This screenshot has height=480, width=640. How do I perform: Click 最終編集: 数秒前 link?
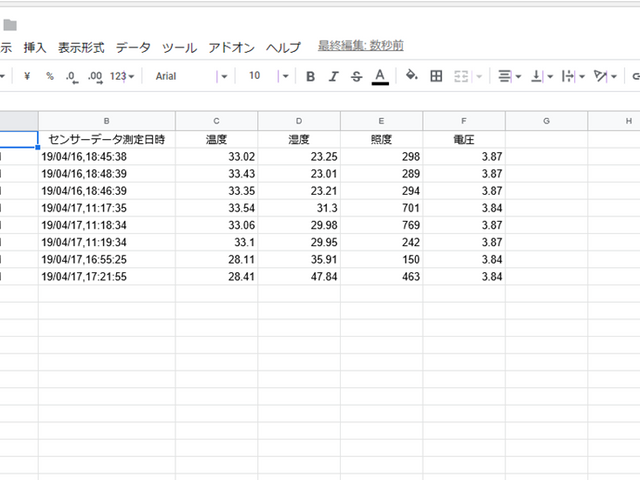tap(361, 46)
